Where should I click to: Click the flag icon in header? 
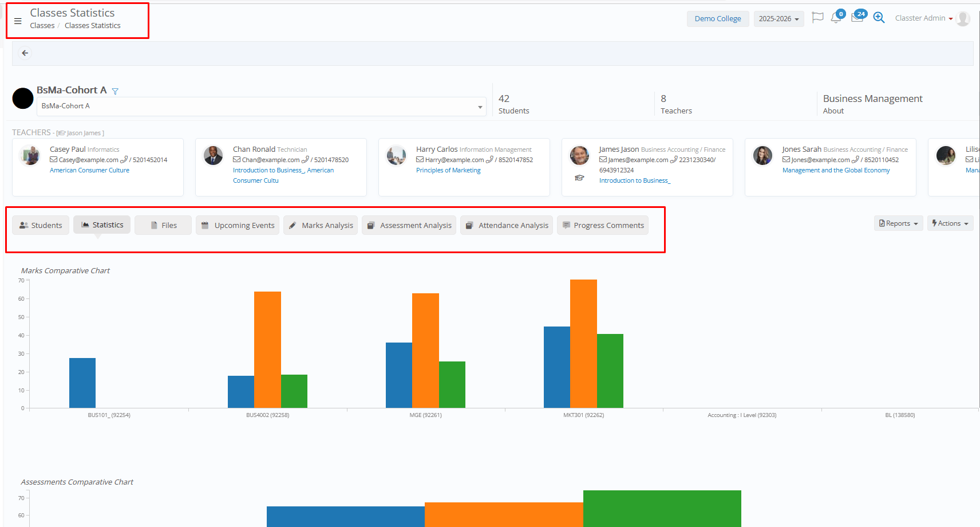click(817, 18)
